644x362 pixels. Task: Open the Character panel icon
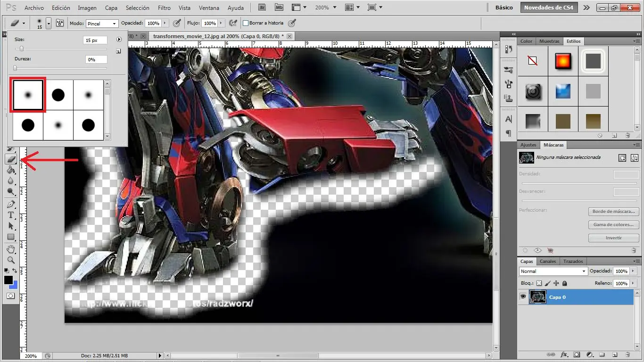pyautogui.click(x=509, y=119)
